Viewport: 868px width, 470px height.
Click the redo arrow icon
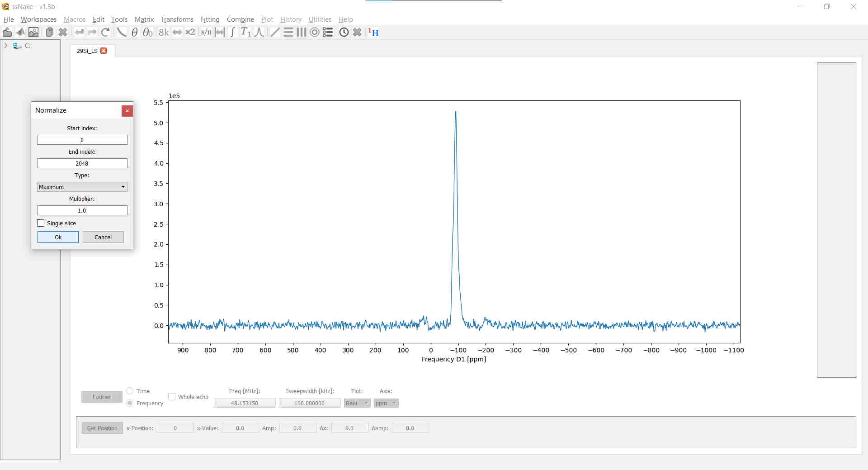pos(92,32)
